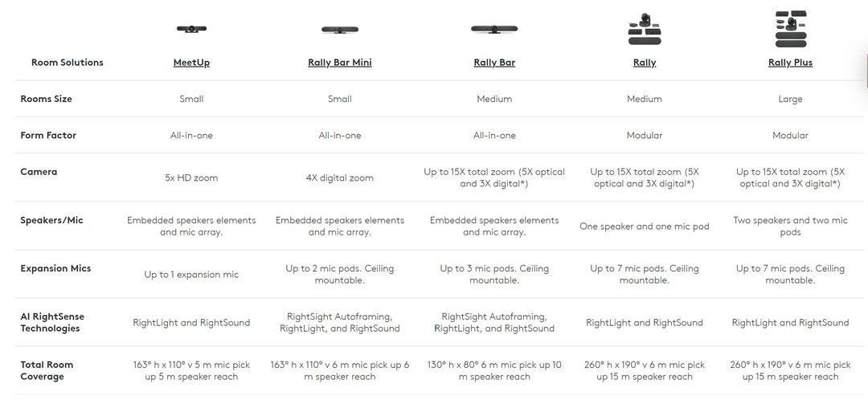Open the Rally Bar Mini link
The width and height of the screenshot is (868, 404).
(340, 63)
